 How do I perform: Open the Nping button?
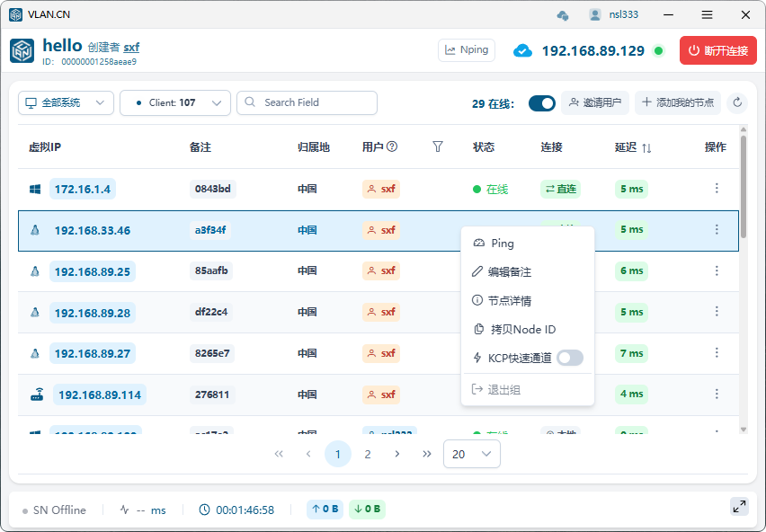coord(467,50)
